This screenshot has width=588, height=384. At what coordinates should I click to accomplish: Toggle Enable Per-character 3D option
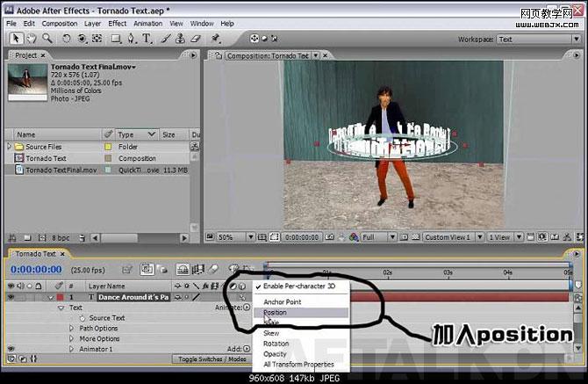click(x=301, y=286)
